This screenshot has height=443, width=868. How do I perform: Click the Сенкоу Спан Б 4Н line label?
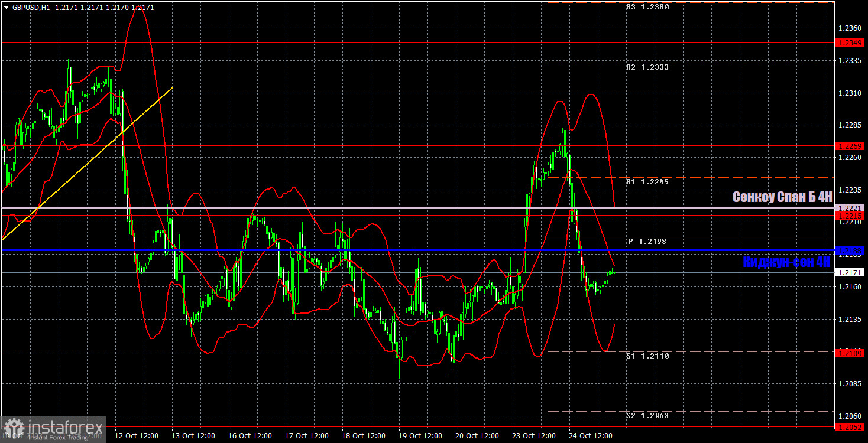782,197
